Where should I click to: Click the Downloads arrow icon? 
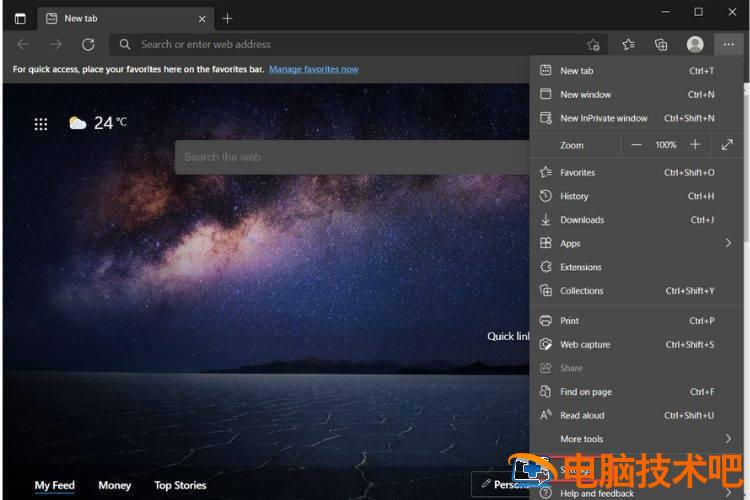545,219
